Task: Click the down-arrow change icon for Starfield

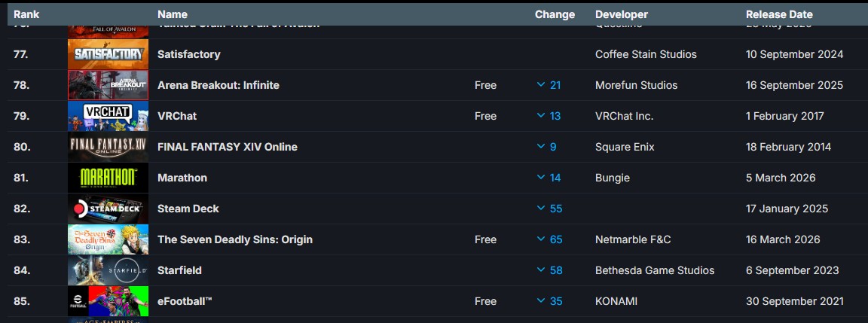Action: (x=541, y=271)
